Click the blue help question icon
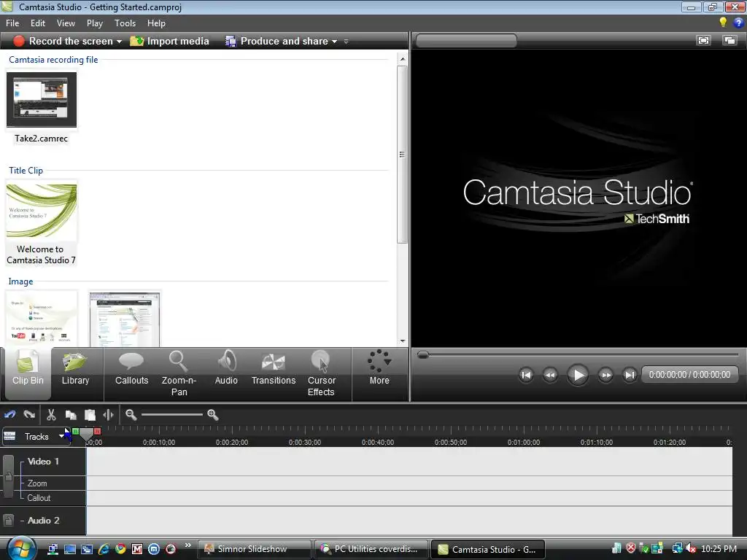The height and width of the screenshot is (560, 747). (738, 23)
